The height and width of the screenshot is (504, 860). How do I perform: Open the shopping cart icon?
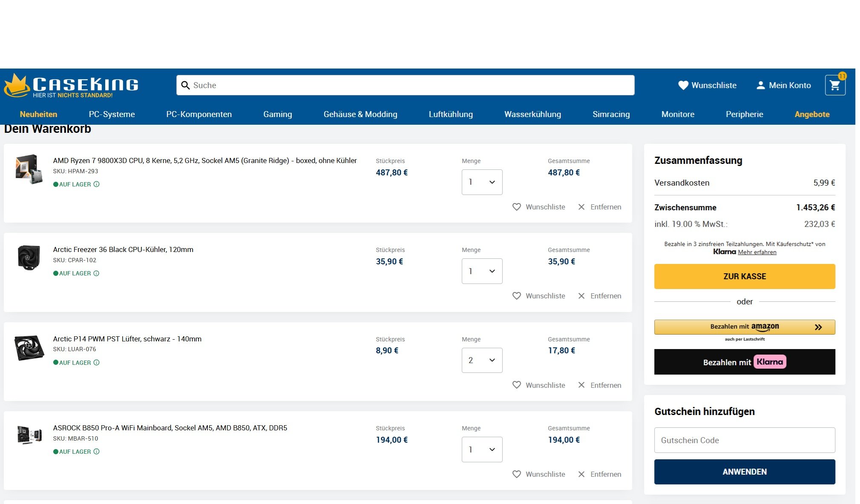coord(834,86)
